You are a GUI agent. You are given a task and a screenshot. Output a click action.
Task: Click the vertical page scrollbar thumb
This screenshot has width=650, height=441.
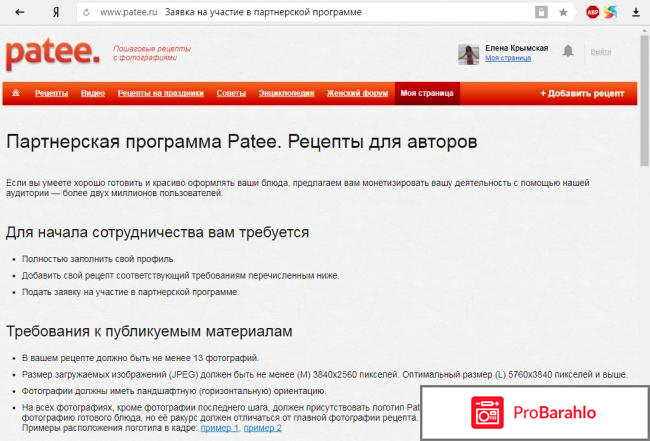click(644, 99)
